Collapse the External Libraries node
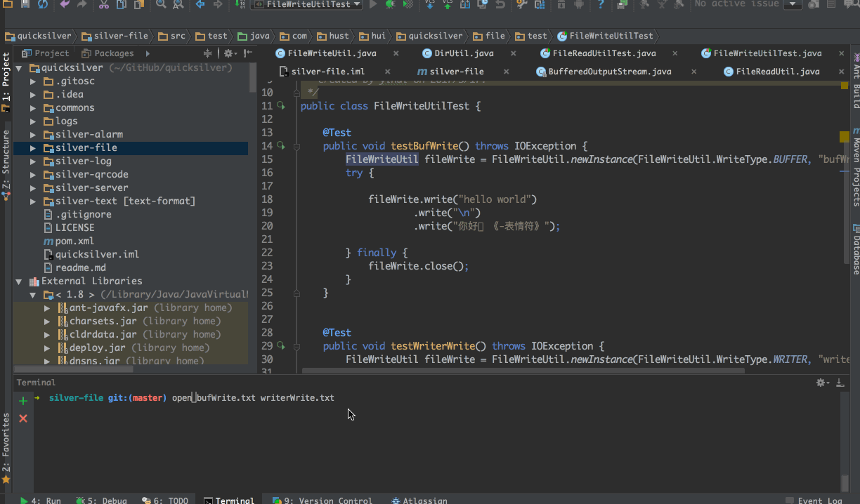860x504 pixels. point(19,281)
